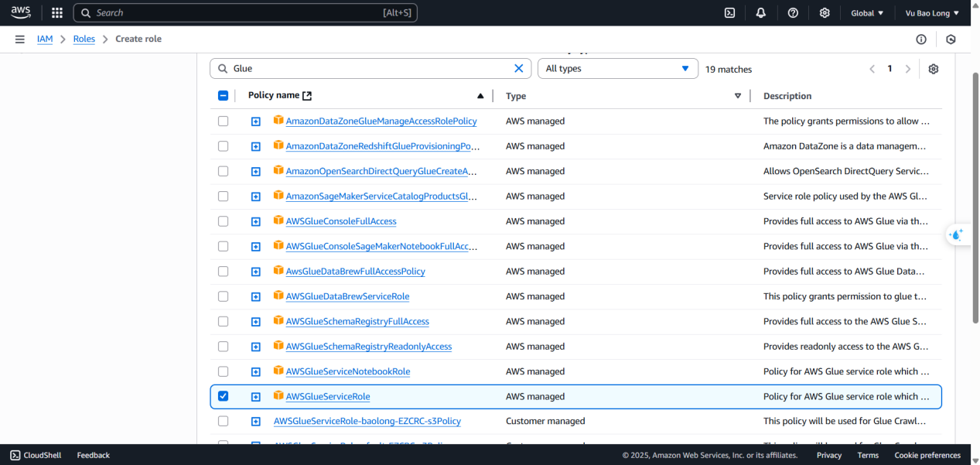Image resolution: width=980 pixels, height=465 pixels.
Task: Expand AWSGlueSchemaRegistryReadonlyAccess policy details
Action: pyautogui.click(x=256, y=347)
